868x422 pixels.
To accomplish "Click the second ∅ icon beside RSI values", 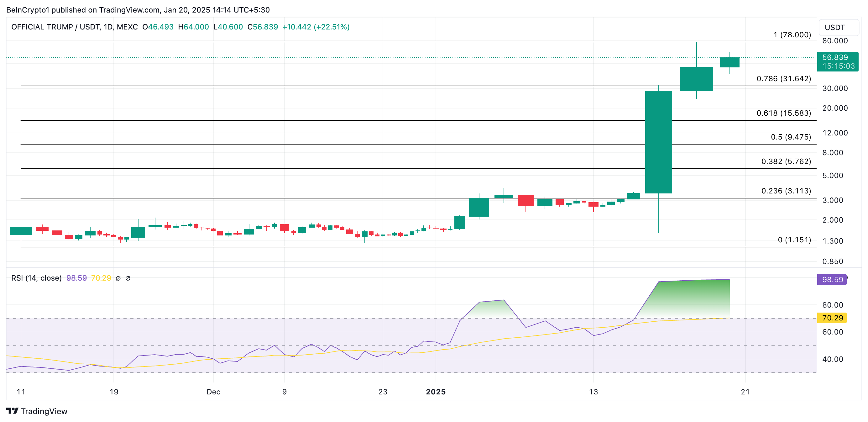I will (x=128, y=278).
